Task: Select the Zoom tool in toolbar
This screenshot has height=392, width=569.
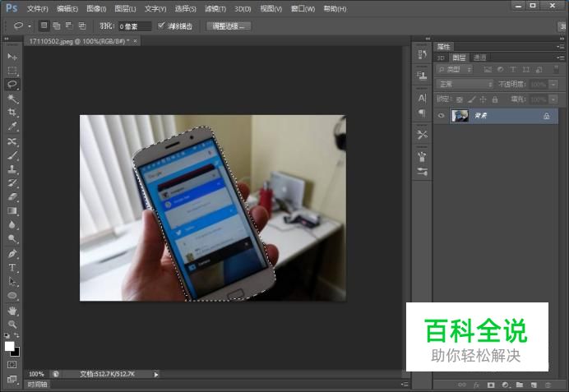Action: (12, 324)
